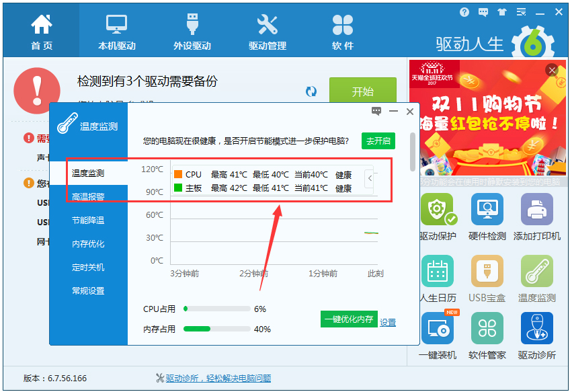Open 常规设置 sidebar item
The image size is (570, 392).
88,291
